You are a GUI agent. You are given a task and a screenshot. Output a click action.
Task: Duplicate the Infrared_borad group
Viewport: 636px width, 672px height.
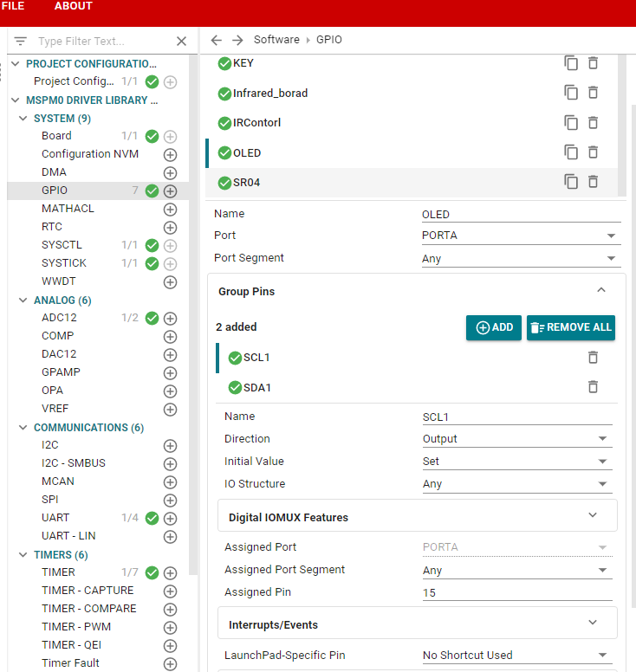click(x=571, y=93)
